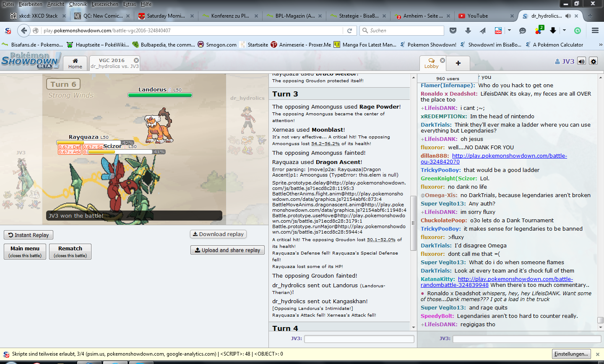Close the VGC 2016 battle tab
Screen dimensions: 604x364
[136, 60]
